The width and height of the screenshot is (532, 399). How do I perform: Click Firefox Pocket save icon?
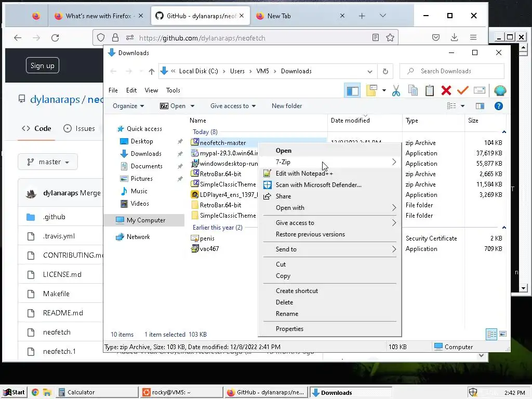436,37
